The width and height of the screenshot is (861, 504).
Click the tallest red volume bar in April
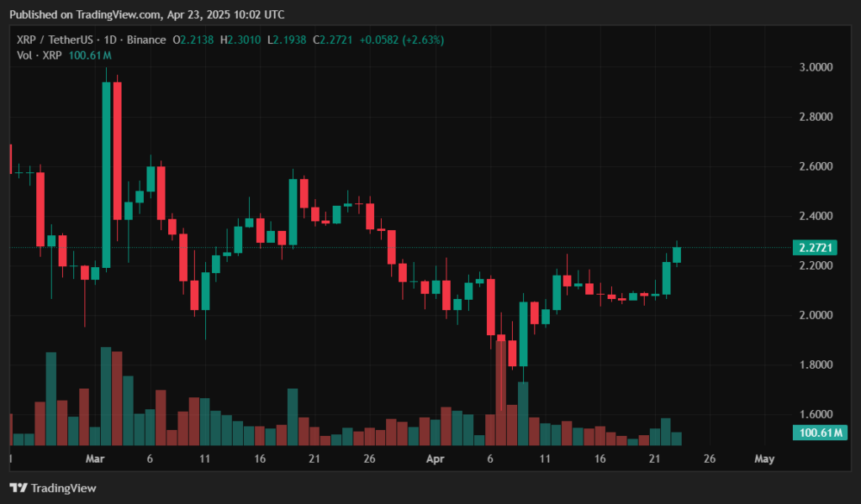tap(501, 392)
